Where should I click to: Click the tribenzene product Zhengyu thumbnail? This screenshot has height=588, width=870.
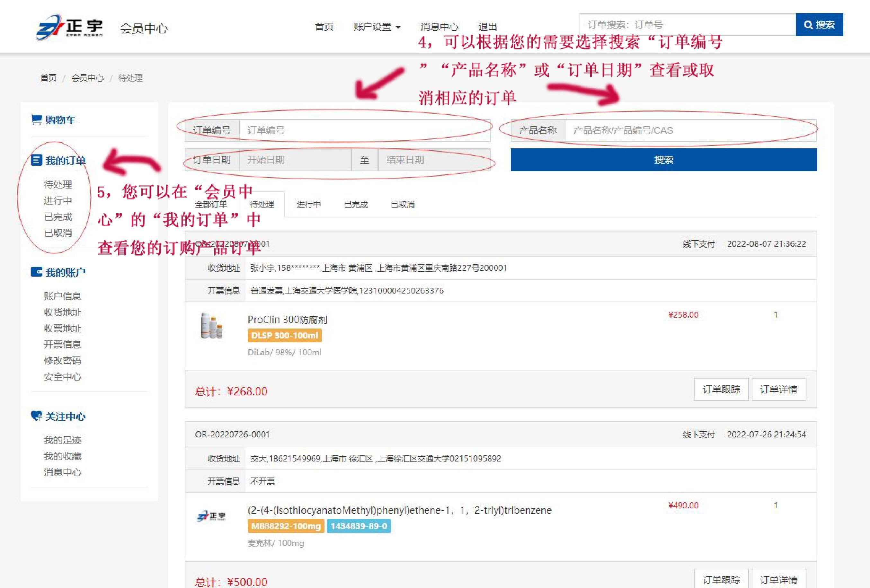211,516
